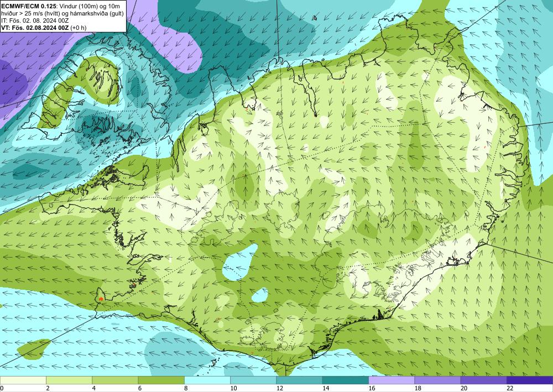This screenshot has height=392, width=553.
Task: Click the "VT: Fös. 02.08.2024 00Z (+0 h)" line
Action: point(44,28)
